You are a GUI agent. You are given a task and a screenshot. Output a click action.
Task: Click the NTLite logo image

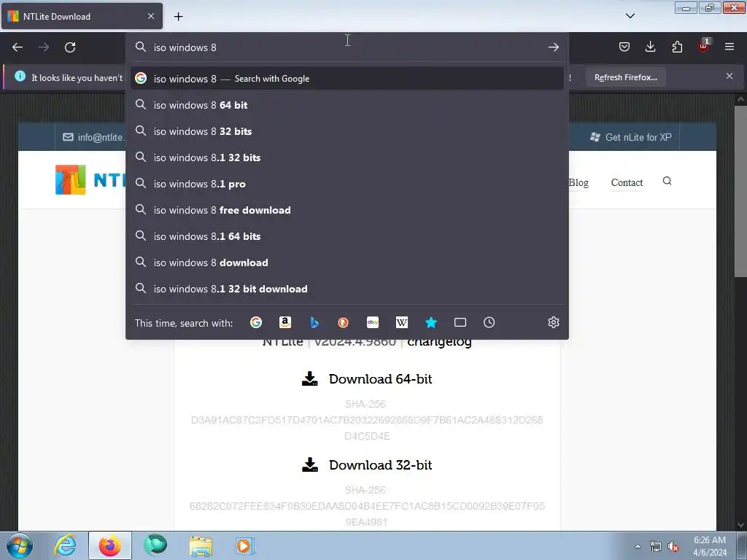point(90,179)
